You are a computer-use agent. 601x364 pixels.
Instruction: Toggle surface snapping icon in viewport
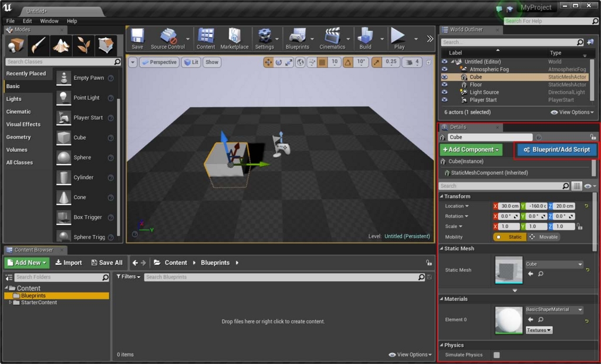tap(312, 62)
